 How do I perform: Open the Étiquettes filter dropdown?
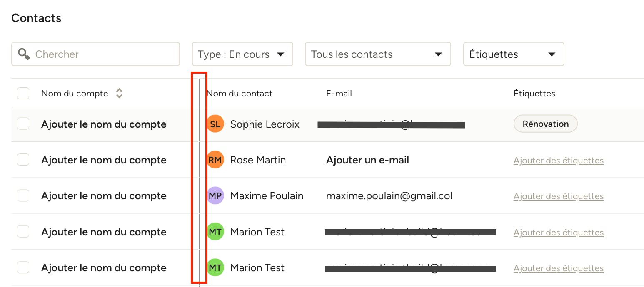pyautogui.click(x=514, y=54)
